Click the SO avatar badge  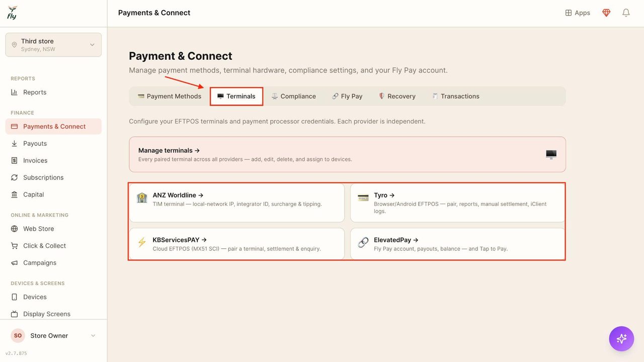pyautogui.click(x=18, y=336)
